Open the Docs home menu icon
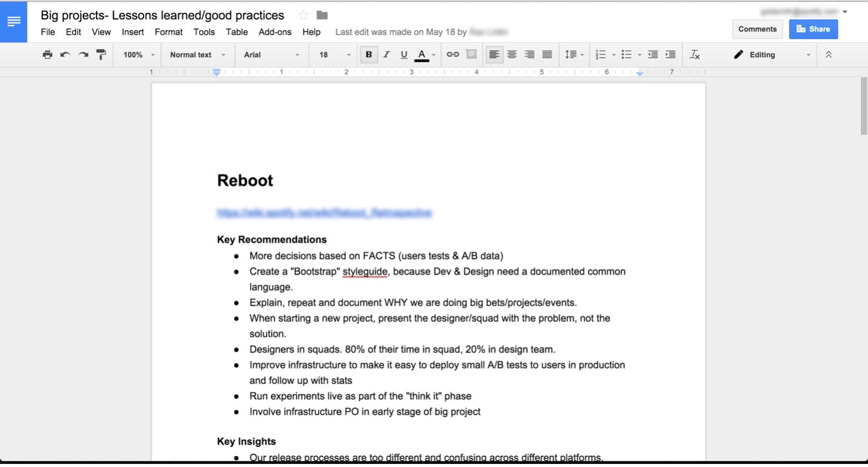 (13, 22)
